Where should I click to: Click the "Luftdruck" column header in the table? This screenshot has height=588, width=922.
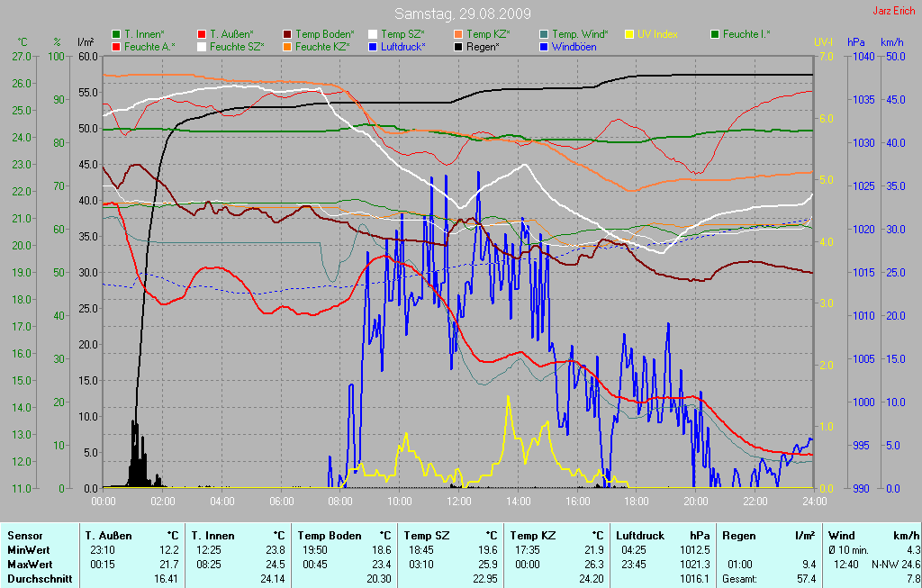[640, 536]
